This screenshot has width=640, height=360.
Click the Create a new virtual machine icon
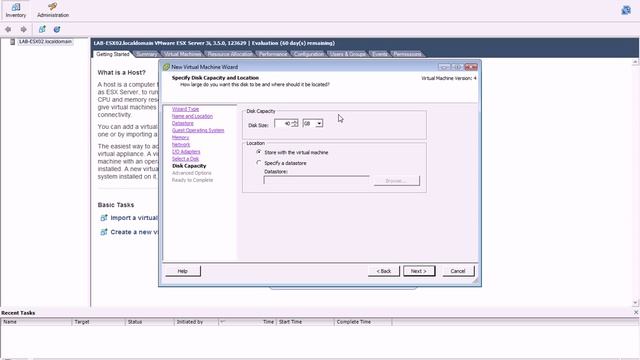[104, 232]
